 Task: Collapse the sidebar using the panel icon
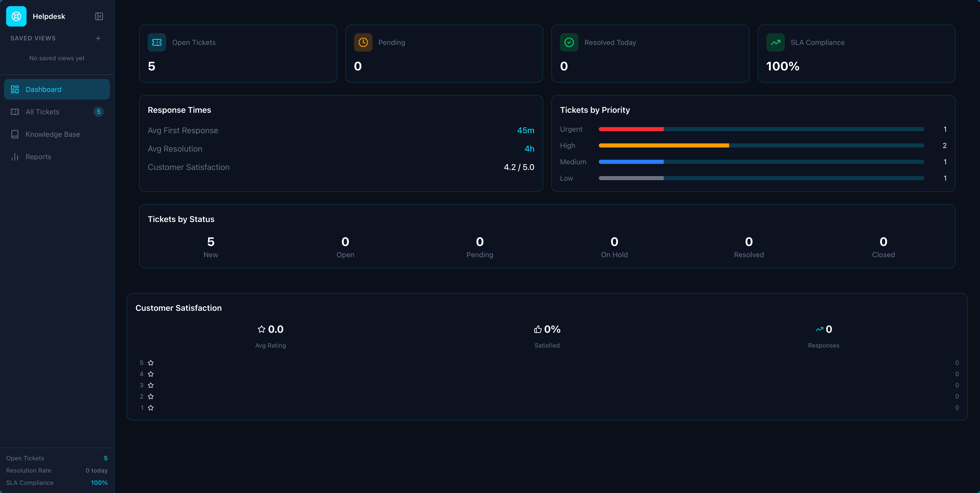tap(99, 16)
